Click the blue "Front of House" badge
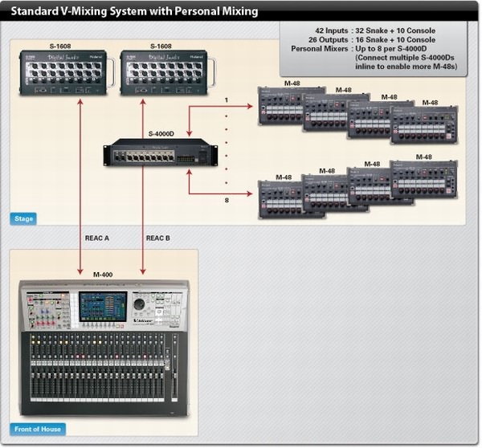The image size is (482, 448). pos(38,429)
